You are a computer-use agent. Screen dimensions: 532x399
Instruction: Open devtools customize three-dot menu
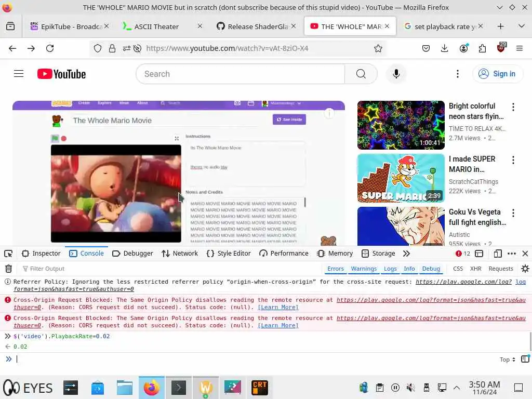[x=512, y=254]
